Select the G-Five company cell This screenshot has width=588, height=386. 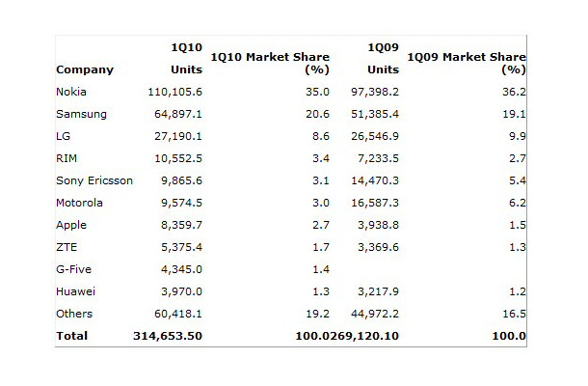pos(74,269)
